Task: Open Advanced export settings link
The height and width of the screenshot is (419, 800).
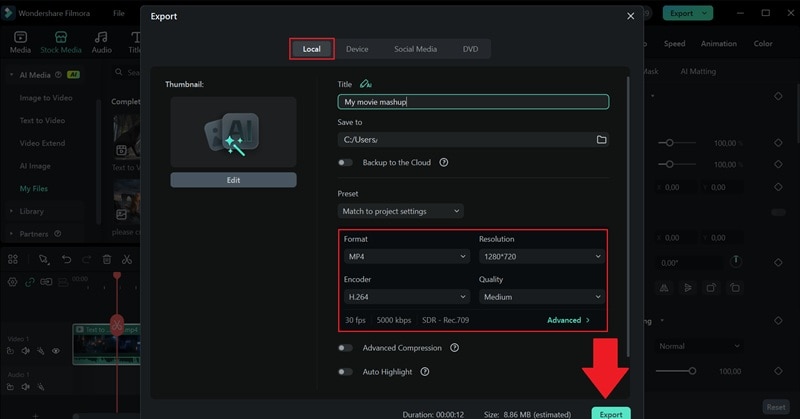Action: [x=568, y=320]
